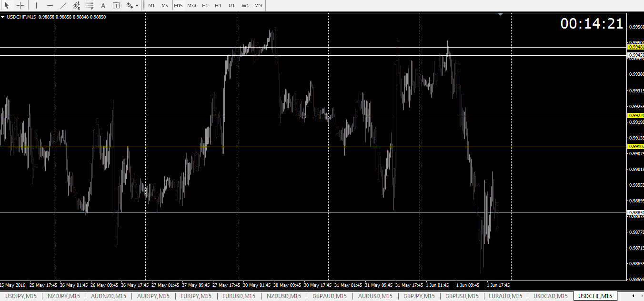Viewport: 644px width, 301px height.
Task: Select the text (A) tool
Action: (x=103, y=5)
